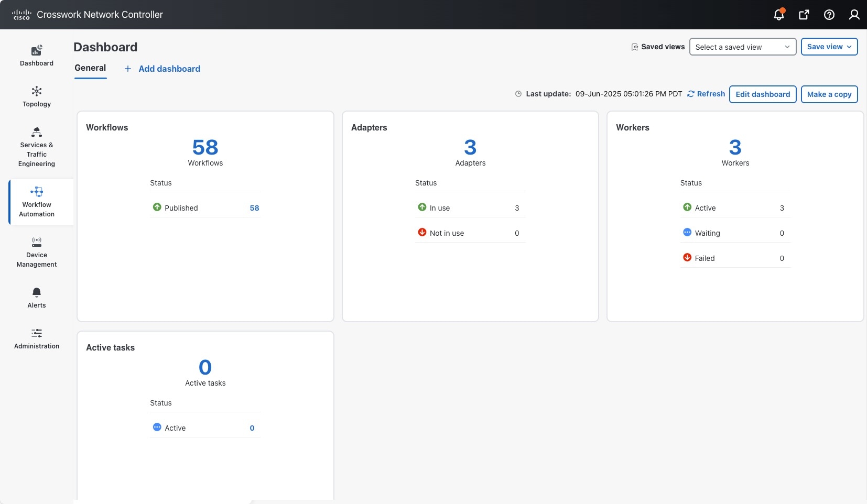This screenshot has height=504, width=867.
Task: Click the Waiting workers count 0
Action: tap(782, 233)
